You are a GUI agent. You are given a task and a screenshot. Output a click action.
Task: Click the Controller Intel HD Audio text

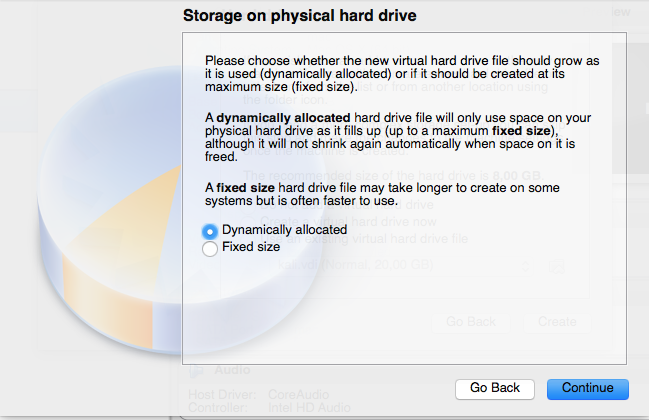[269, 408]
